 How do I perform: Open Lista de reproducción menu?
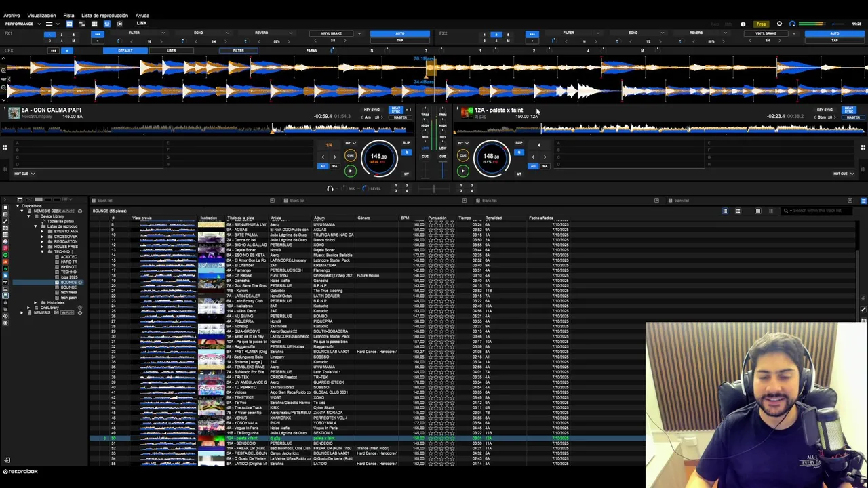tap(104, 15)
